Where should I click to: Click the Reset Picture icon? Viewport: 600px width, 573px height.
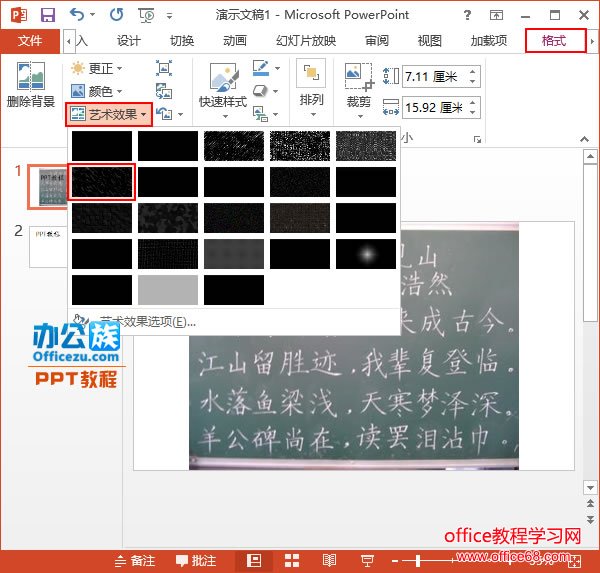[164, 114]
